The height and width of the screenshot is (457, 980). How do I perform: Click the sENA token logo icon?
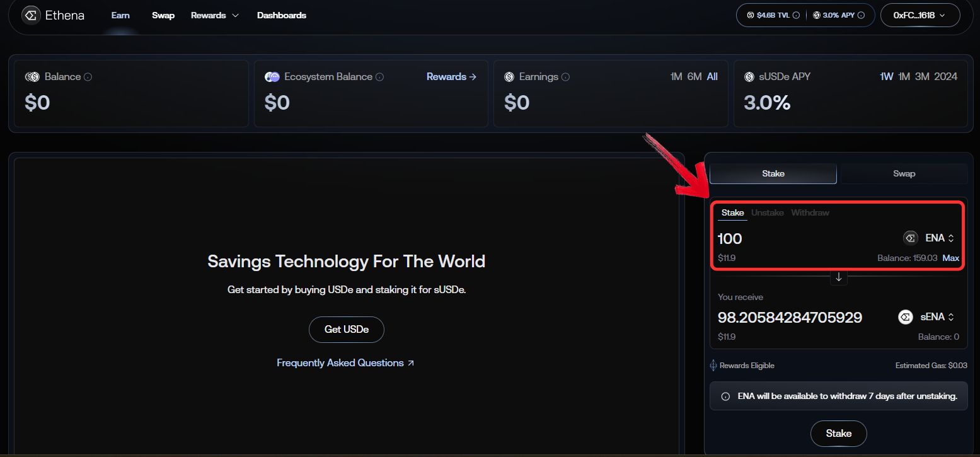906,317
